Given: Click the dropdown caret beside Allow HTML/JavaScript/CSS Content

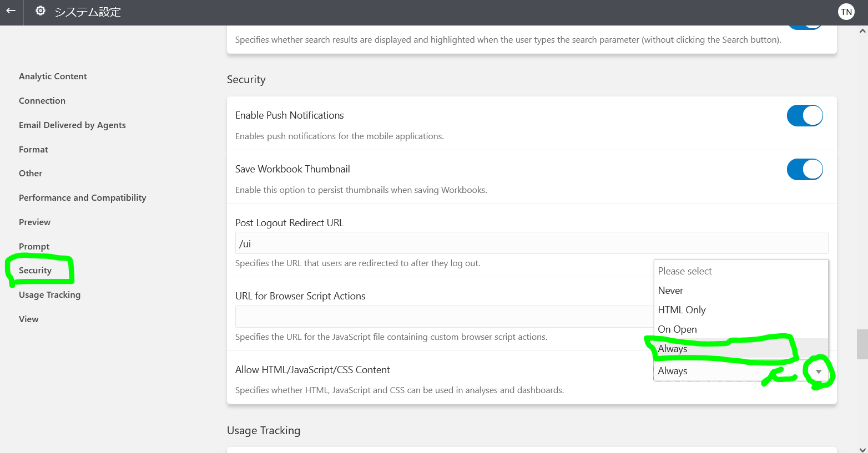Looking at the screenshot, I should click(819, 372).
